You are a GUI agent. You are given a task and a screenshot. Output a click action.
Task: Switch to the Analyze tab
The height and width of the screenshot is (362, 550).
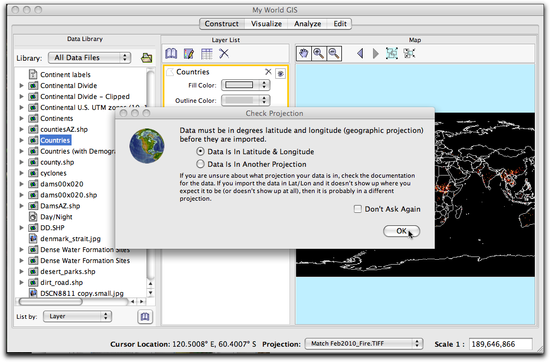pos(308,24)
